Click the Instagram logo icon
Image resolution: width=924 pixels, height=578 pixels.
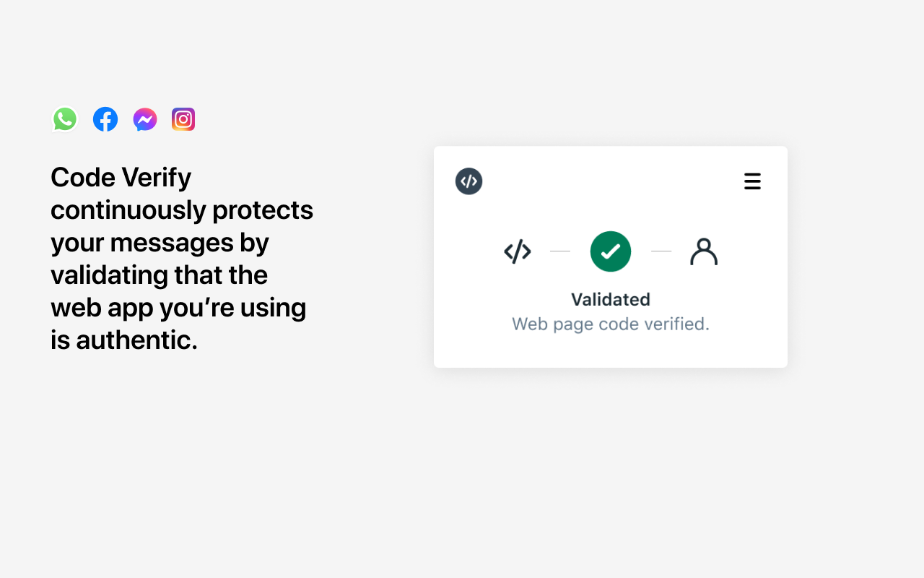[x=183, y=119]
